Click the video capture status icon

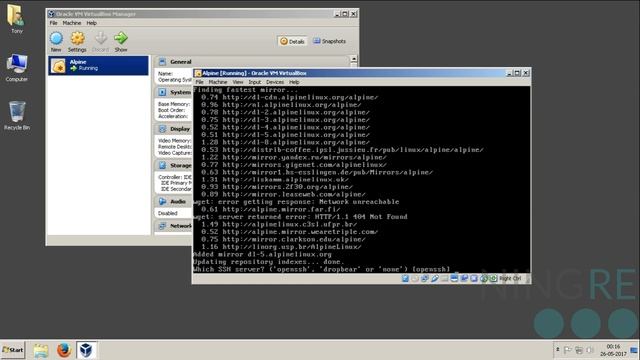click(x=464, y=278)
